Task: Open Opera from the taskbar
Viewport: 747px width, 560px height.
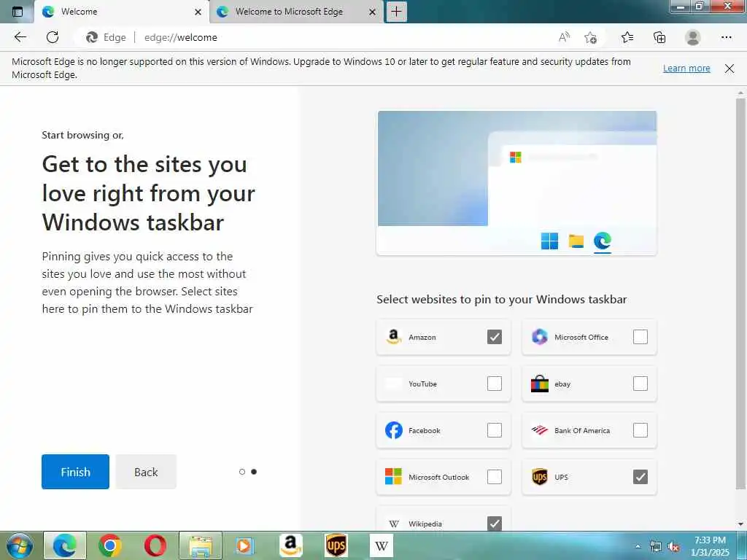Action: point(155,545)
